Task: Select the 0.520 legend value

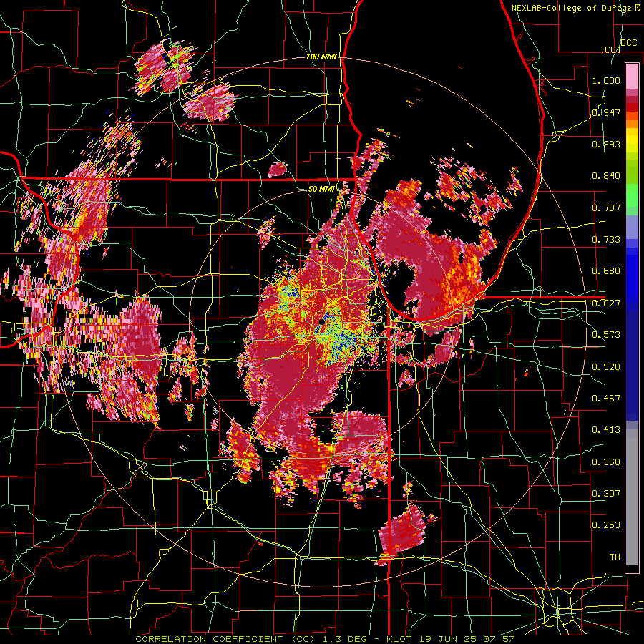Action: 606,367
